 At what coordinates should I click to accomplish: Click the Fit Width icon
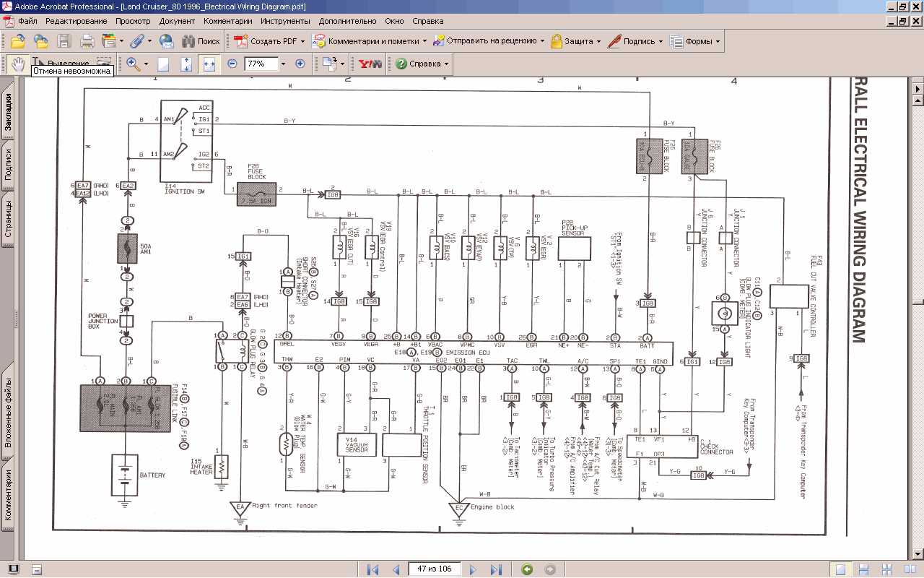[209, 64]
